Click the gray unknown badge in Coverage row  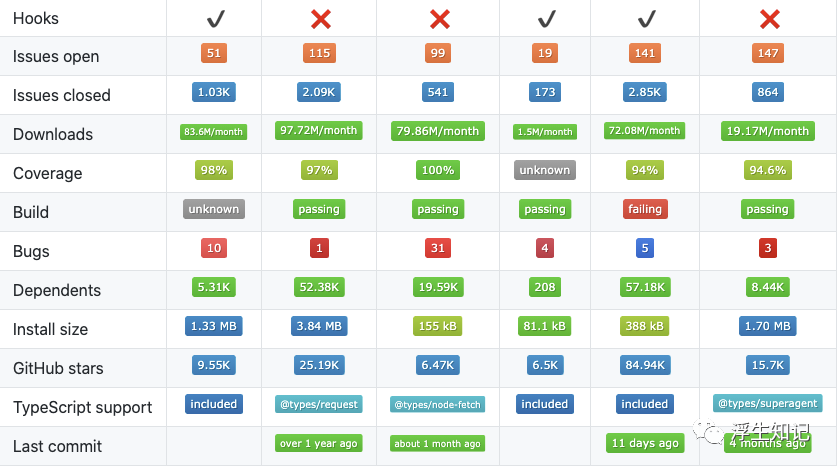click(545, 170)
